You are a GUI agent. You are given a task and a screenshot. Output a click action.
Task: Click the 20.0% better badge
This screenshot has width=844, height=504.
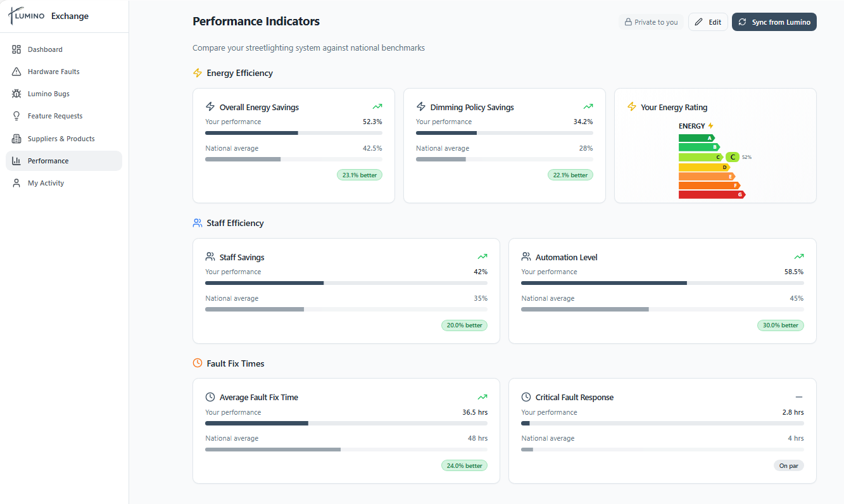(465, 325)
